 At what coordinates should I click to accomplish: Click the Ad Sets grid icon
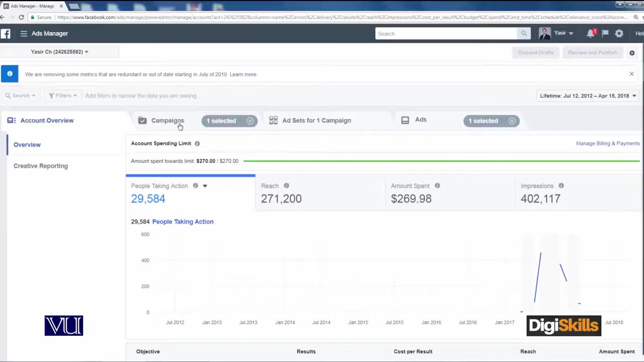coord(273,120)
